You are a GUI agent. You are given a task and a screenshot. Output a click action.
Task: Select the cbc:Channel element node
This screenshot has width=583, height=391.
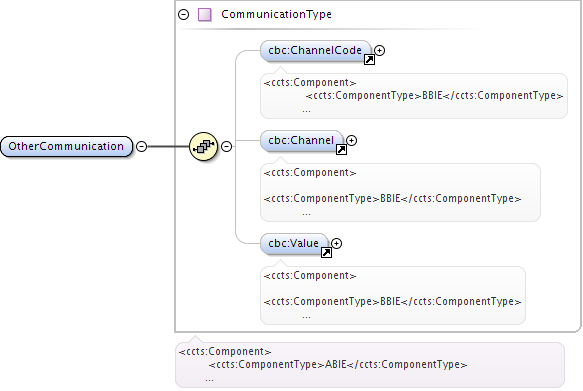[x=302, y=140]
